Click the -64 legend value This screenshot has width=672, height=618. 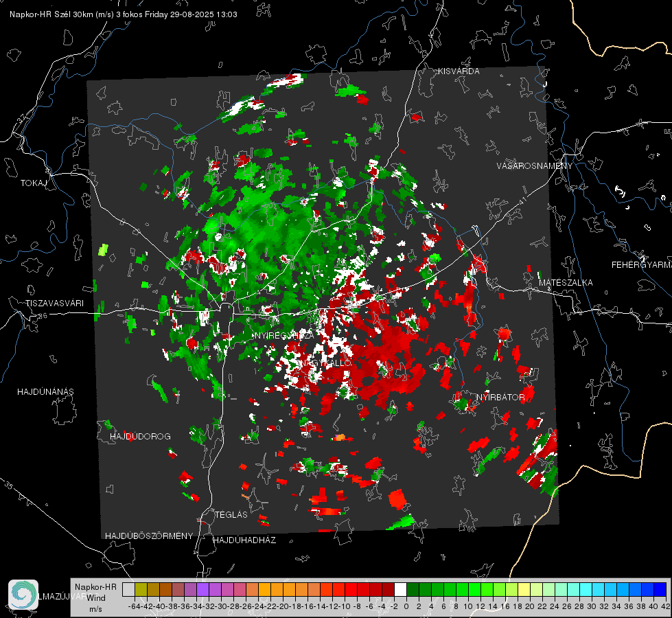pos(134,606)
